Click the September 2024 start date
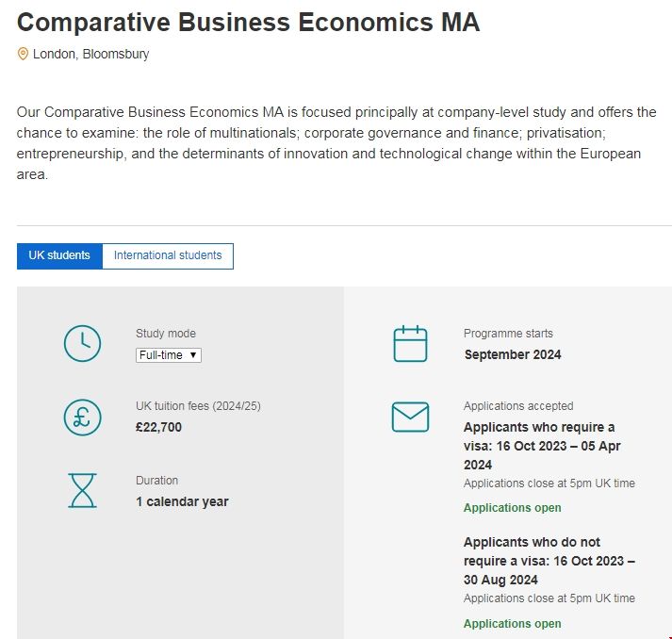Screen dimensions: 672x639 coord(512,354)
